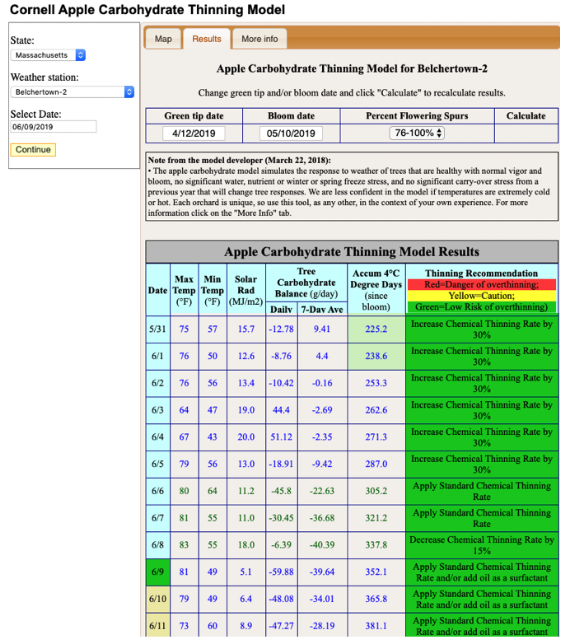Screen dimensions: 561x640
Task: Click accumulated degree days value 225.2
Action: [376, 329]
